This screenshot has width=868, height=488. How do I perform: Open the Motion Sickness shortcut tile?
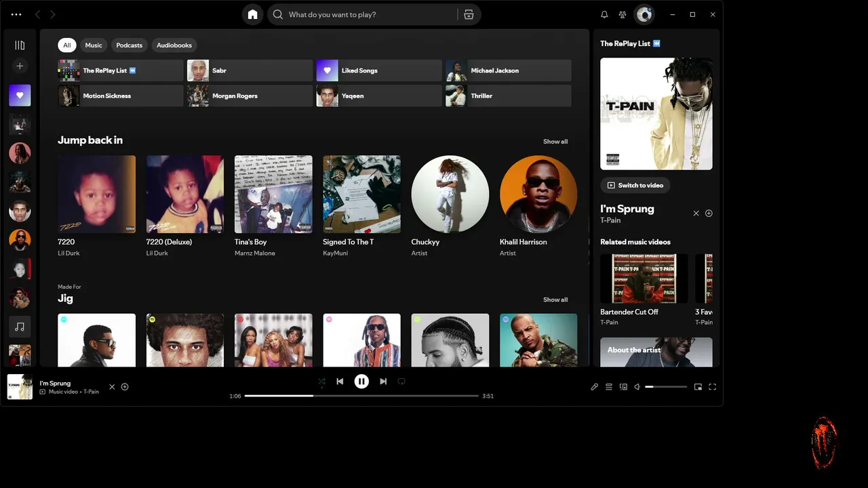(x=121, y=96)
